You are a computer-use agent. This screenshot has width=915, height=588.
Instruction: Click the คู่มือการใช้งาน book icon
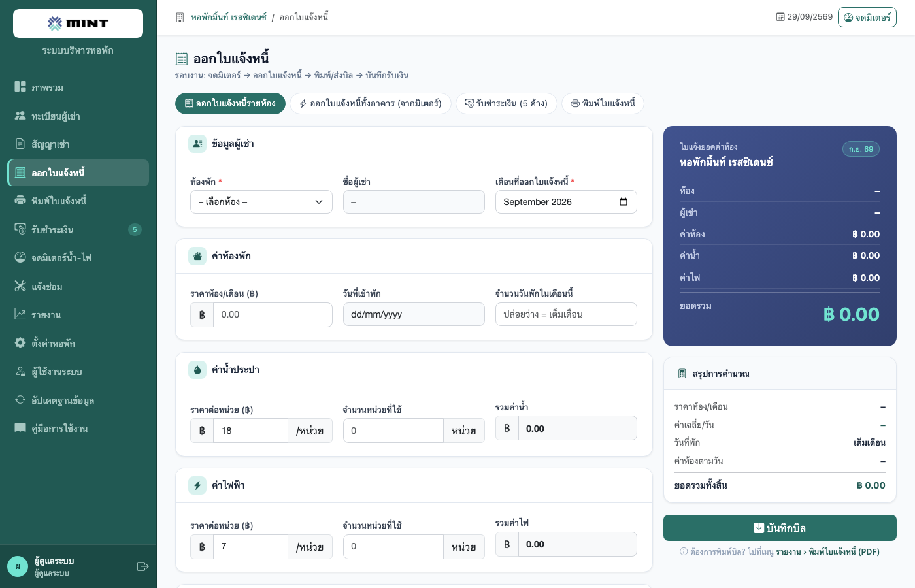(x=20, y=428)
